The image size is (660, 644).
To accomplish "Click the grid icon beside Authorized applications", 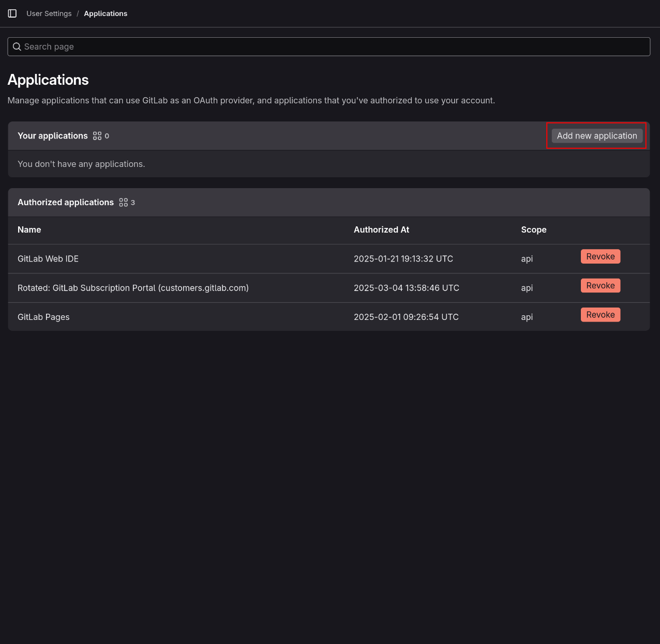I will click(x=123, y=202).
